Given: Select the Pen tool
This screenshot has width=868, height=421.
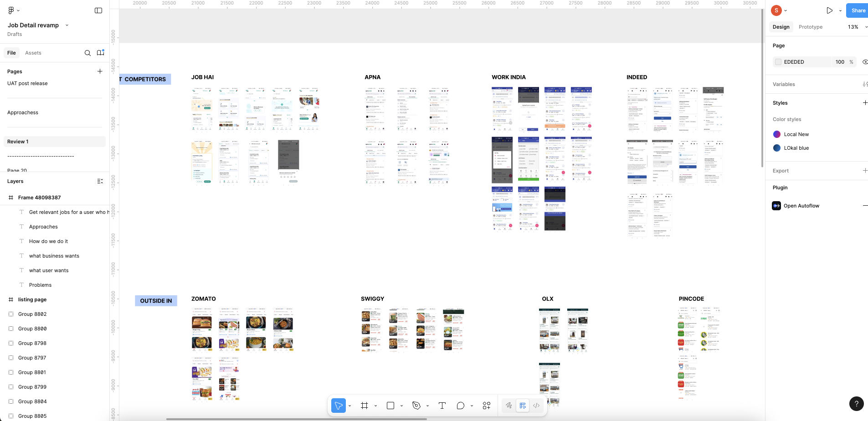Looking at the screenshot, I should [416, 406].
